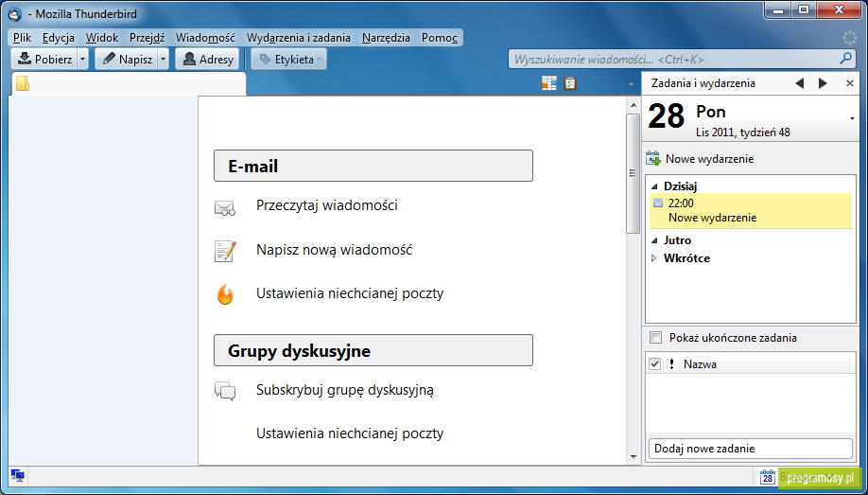This screenshot has height=495, width=868.
Task: Open the Calendar tab icon
Action: click(x=548, y=83)
